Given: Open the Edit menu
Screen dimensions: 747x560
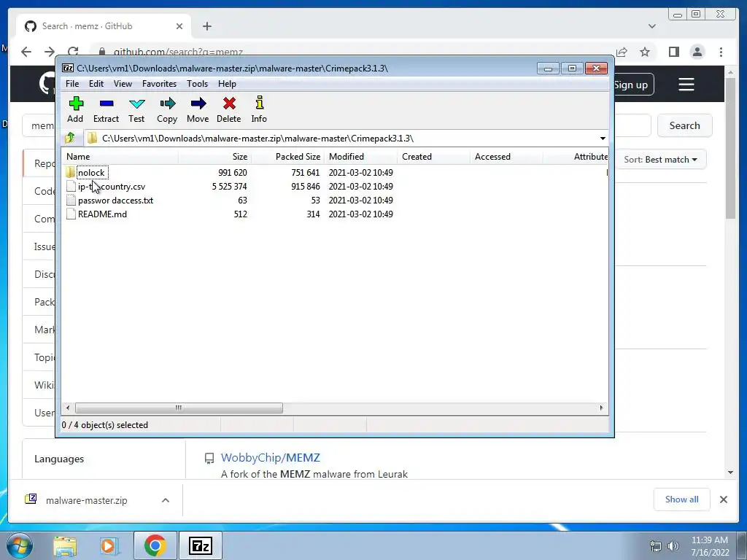Looking at the screenshot, I should (x=96, y=84).
